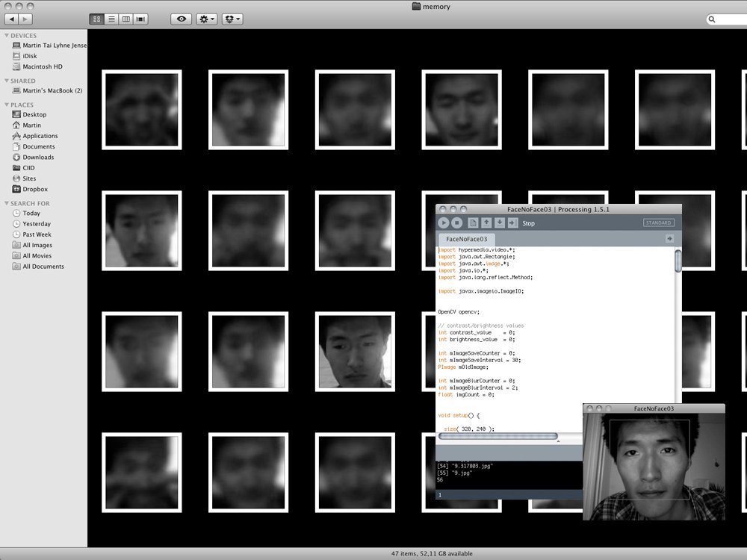
Task: Select the FaceNoFace03 sketch tab
Action: point(466,239)
